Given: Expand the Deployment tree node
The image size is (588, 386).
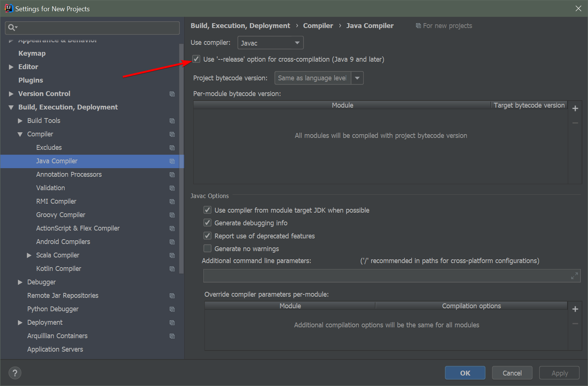Looking at the screenshot, I should point(20,322).
